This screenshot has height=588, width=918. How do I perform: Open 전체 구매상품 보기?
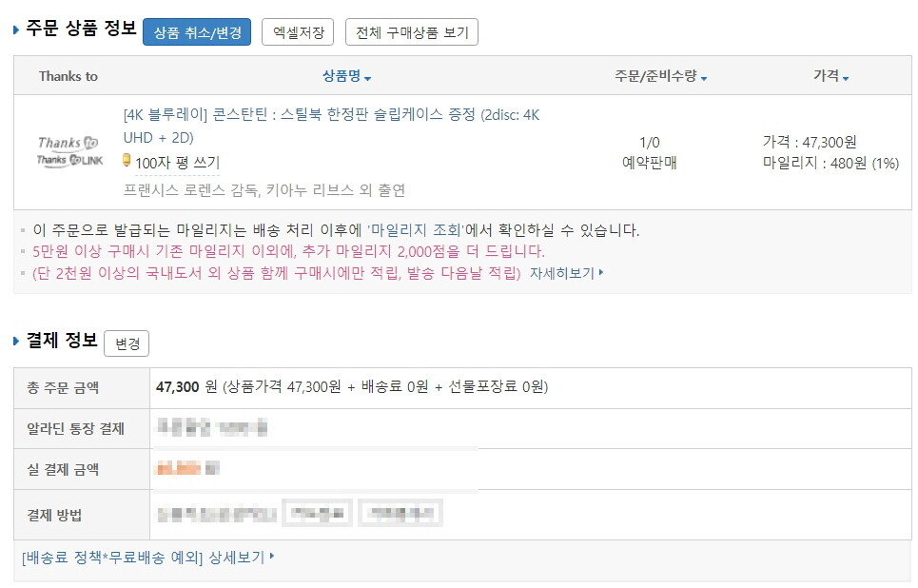(411, 32)
